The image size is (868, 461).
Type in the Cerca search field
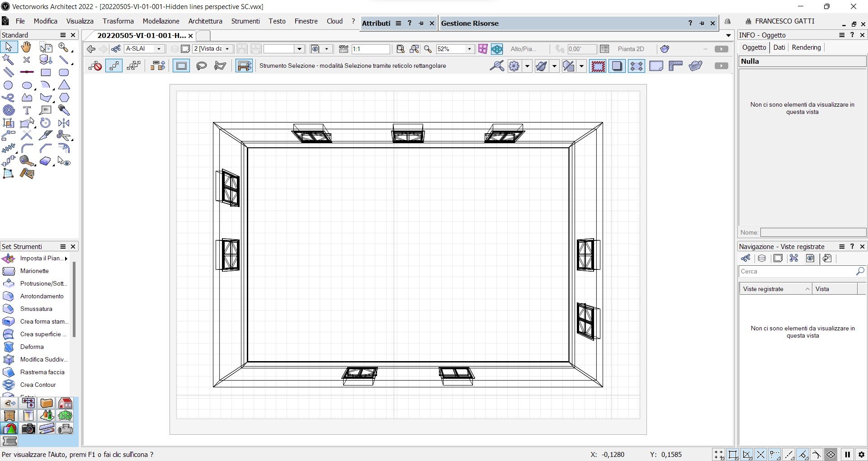click(x=796, y=271)
